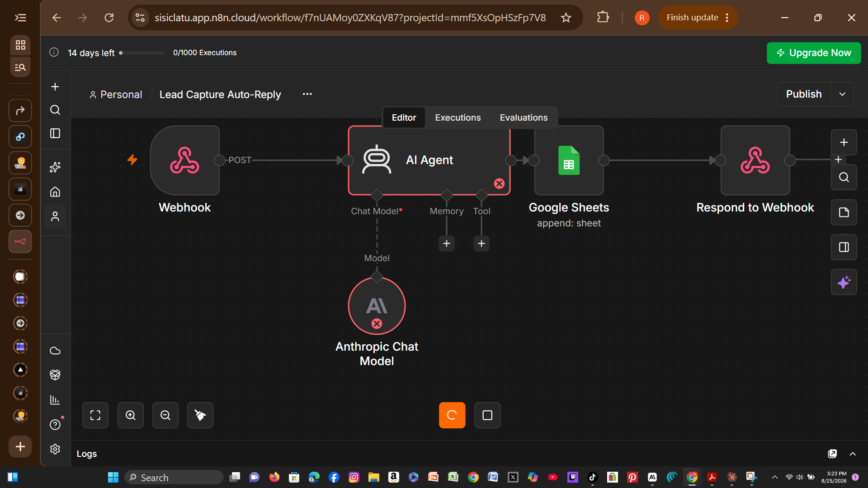
Task: Click the executions usage progress bar
Action: (x=142, y=53)
